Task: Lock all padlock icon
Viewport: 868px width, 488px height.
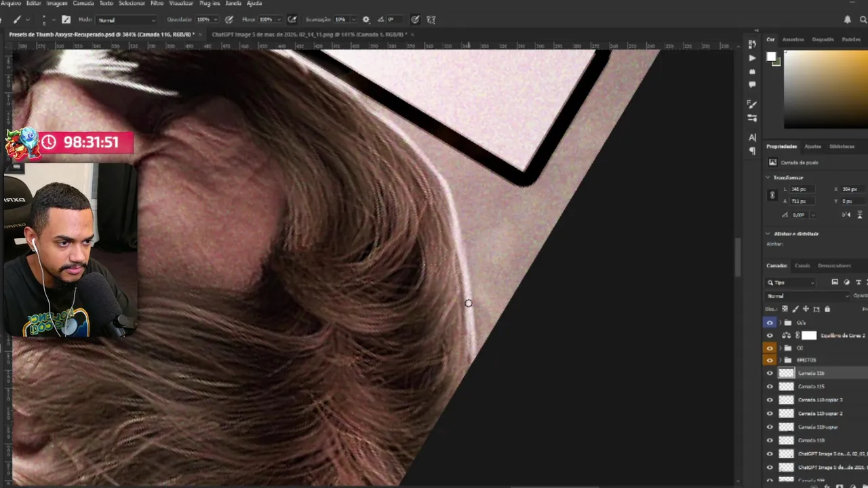Action: 827,309
